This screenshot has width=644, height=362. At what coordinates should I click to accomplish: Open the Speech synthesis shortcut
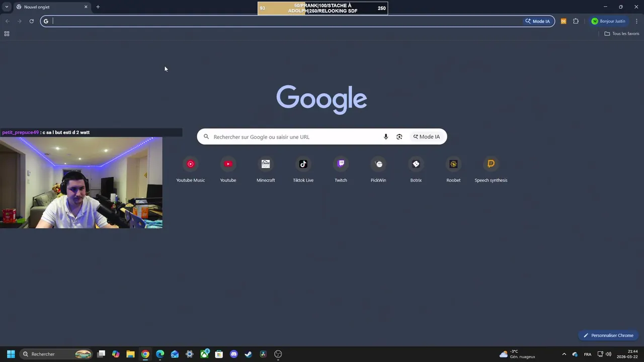coord(491,170)
